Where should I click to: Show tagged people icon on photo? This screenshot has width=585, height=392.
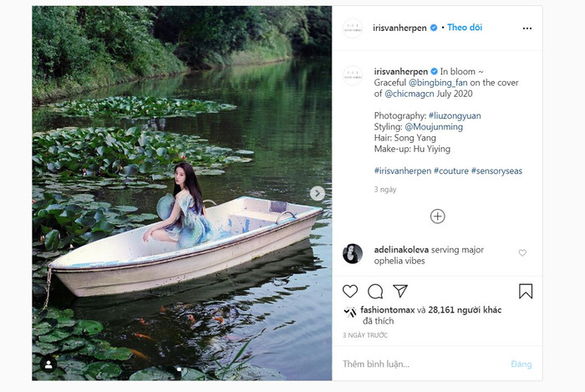48,364
